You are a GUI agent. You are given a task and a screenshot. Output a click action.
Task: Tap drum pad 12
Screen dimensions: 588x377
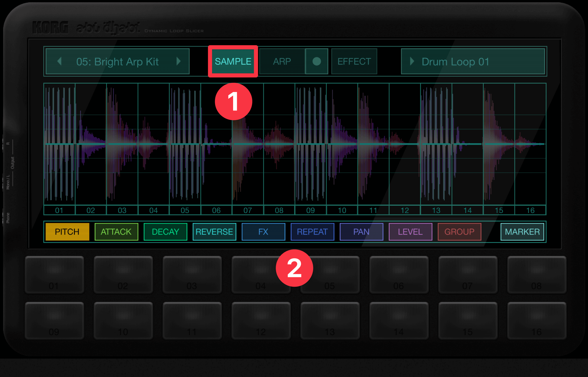click(261, 320)
